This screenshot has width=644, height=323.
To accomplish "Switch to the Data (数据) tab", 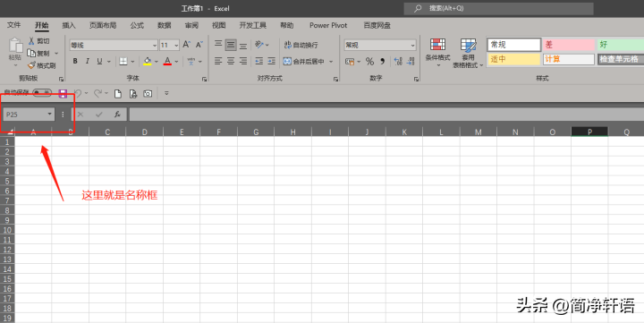I will pyautogui.click(x=164, y=25).
